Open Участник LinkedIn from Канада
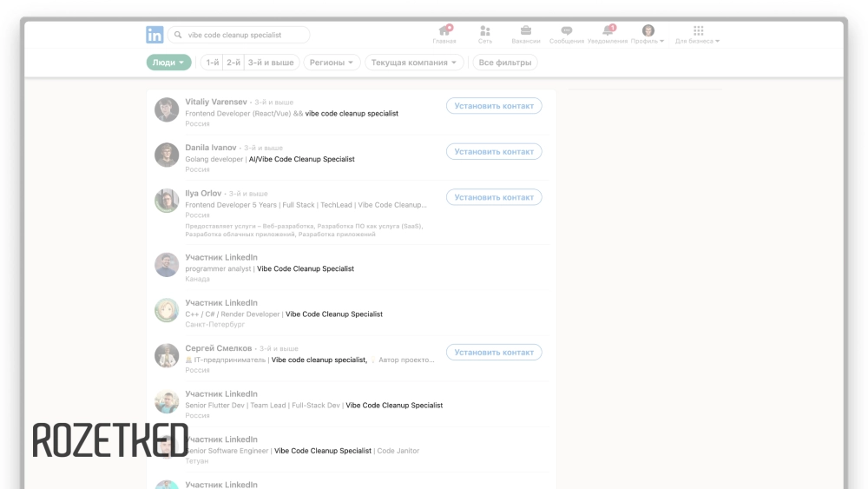The image size is (868, 489). click(220, 257)
